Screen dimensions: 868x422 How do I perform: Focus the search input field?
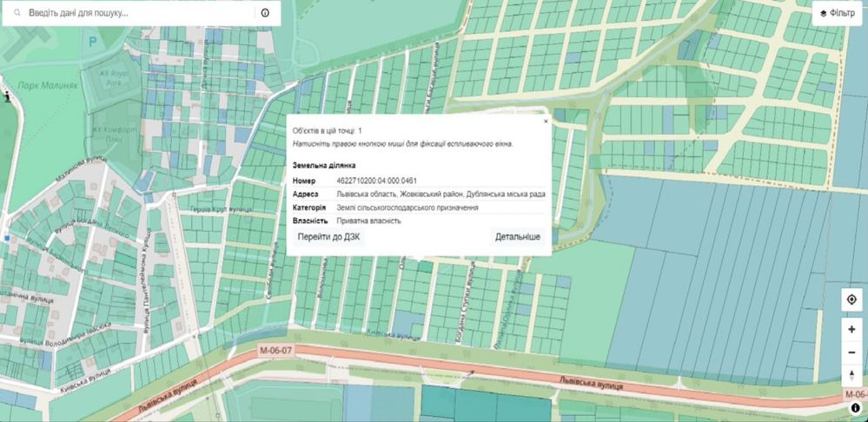[138, 13]
